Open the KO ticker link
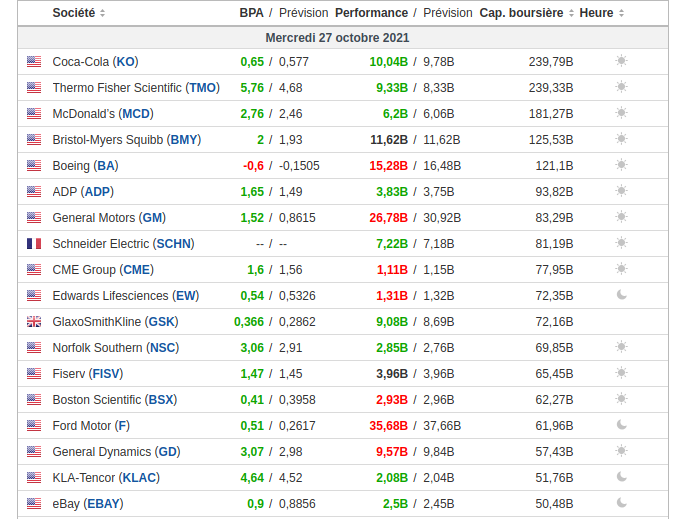 (x=126, y=62)
